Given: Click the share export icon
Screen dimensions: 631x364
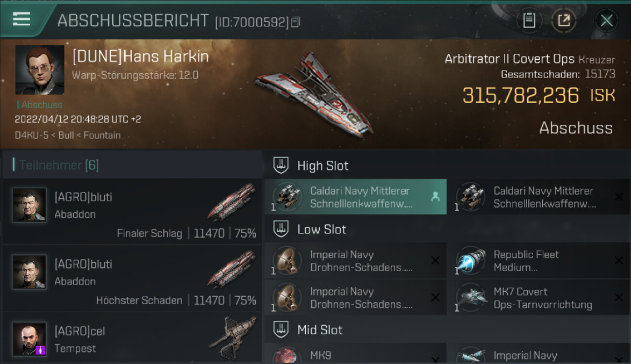Looking at the screenshot, I should [x=564, y=21].
